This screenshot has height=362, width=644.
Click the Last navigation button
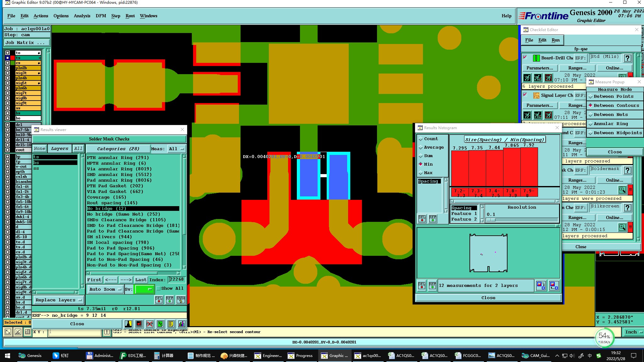(x=141, y=280)
